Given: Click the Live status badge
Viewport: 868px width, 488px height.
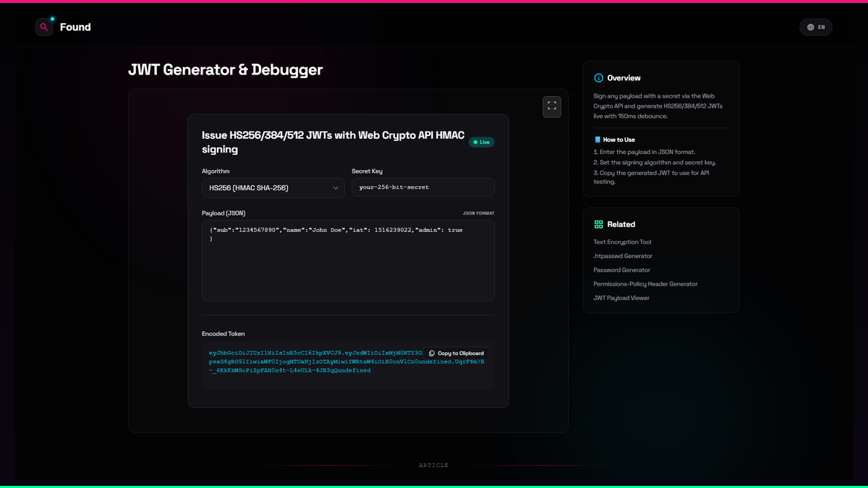Looking at the screenshot, I should pos(482,142).
